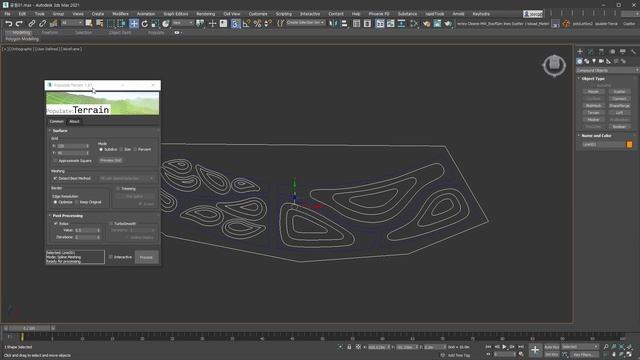Screen dimensions: 640x360
Task: Click the Boolean compound object button
Action: [x=619, y=127]
